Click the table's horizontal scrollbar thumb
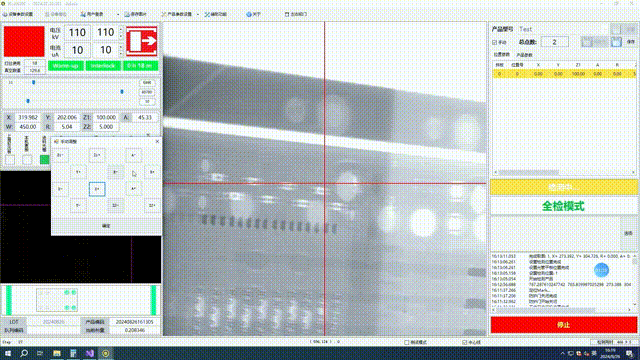The height and width of the screenshot is (360, 640). tap(529, 172)
